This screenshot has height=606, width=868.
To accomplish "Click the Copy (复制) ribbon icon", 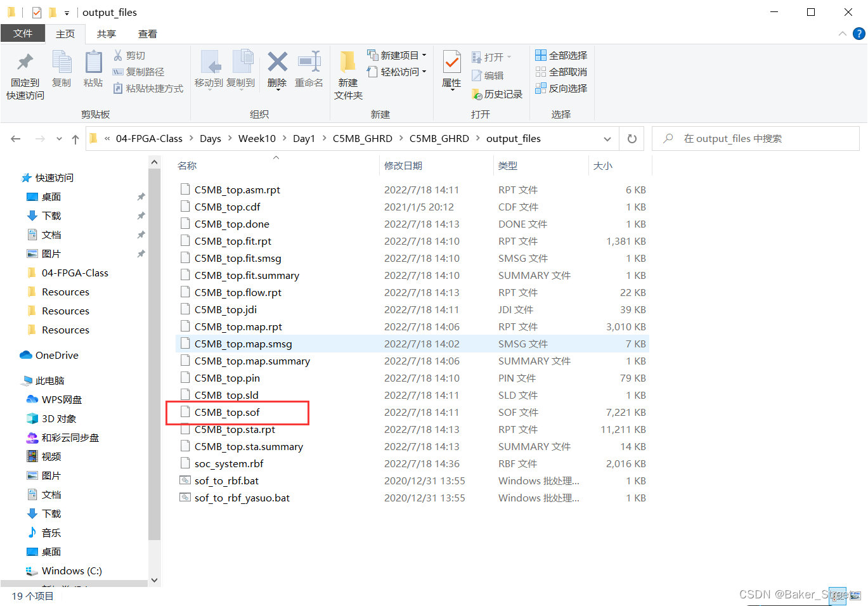I will pos(62,62).
